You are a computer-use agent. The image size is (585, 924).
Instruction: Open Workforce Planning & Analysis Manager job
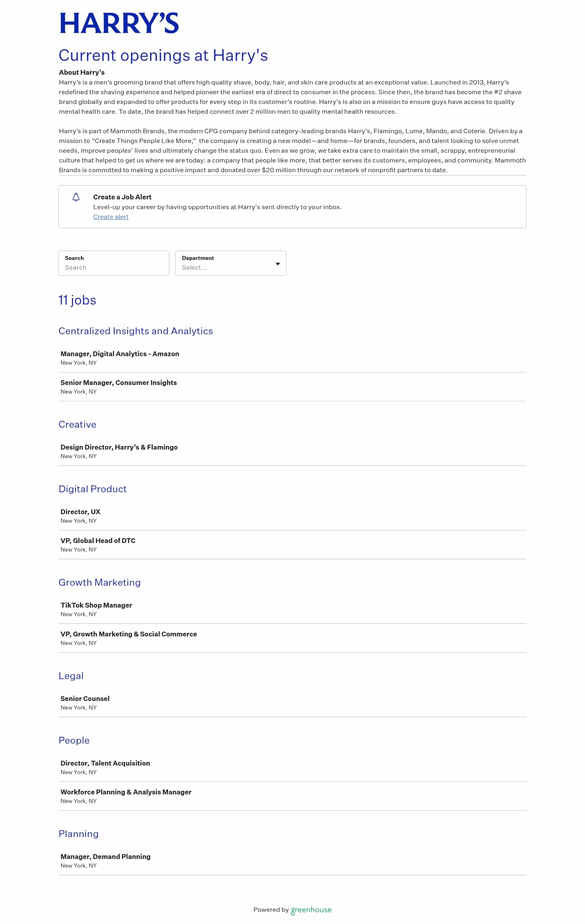tap(126, 792)
